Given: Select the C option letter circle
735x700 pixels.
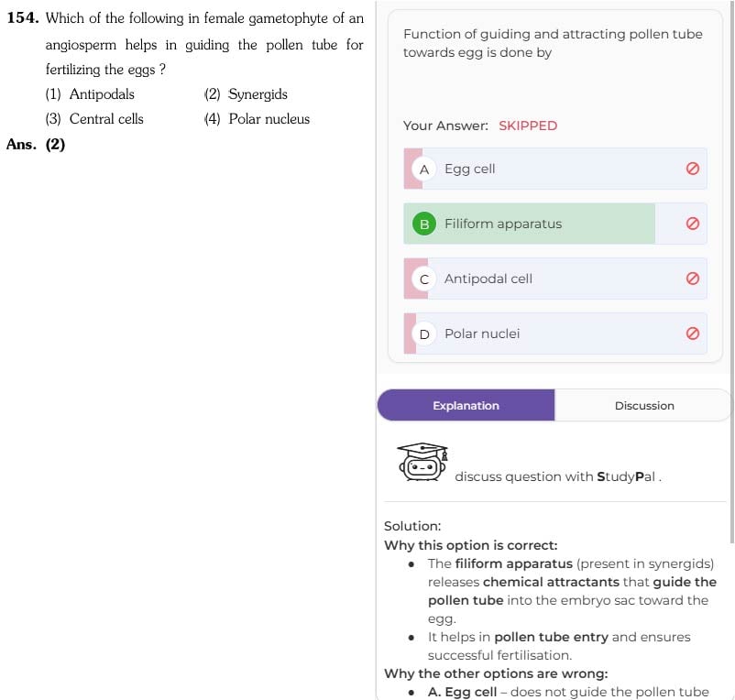Looking at the screenshot, I should click(x=423, y=279).
